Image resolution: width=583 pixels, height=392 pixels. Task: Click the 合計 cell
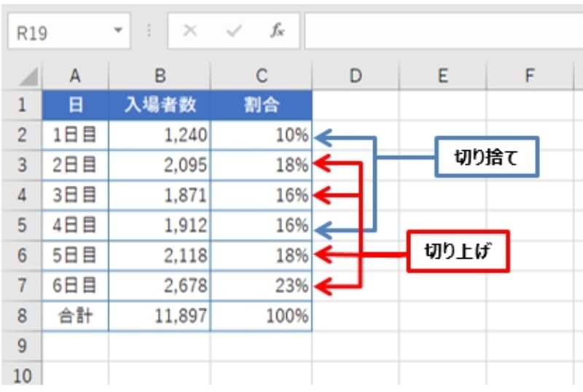tap(75, 316)
